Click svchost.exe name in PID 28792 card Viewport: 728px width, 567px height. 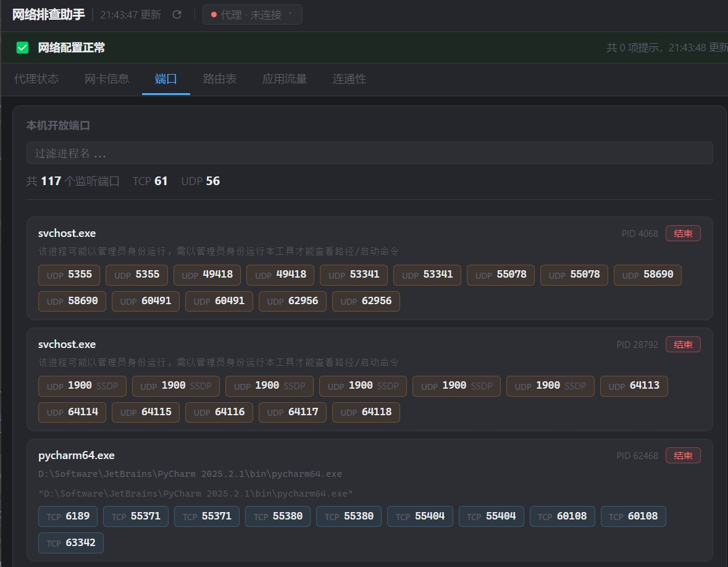coord(67,344)
